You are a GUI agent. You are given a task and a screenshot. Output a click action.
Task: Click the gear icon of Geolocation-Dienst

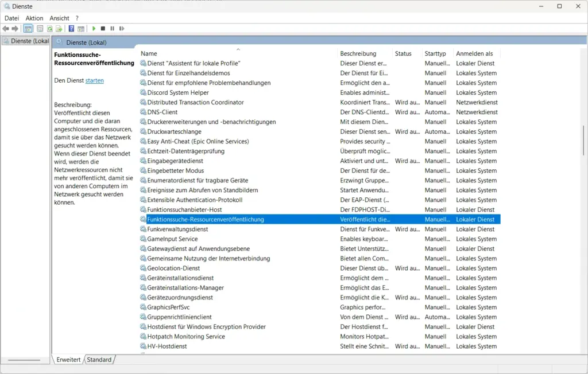pyautogui.click(x=143, y=267)
